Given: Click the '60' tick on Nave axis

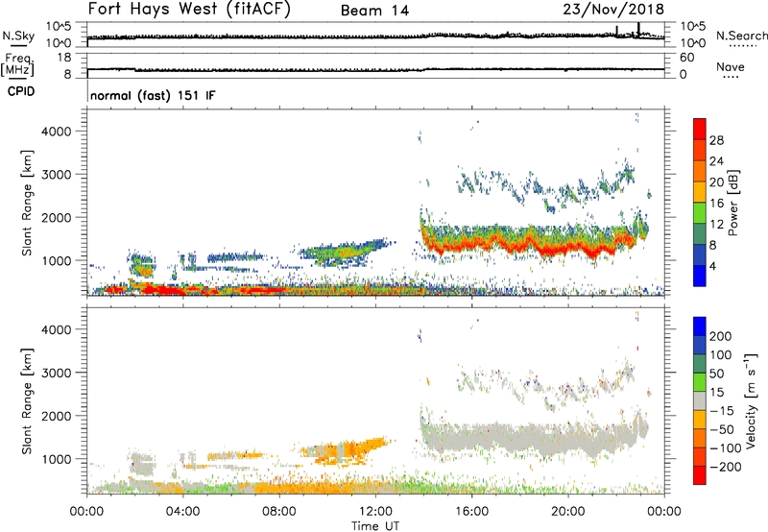Looking at the screenshot, I should (686, 58).
